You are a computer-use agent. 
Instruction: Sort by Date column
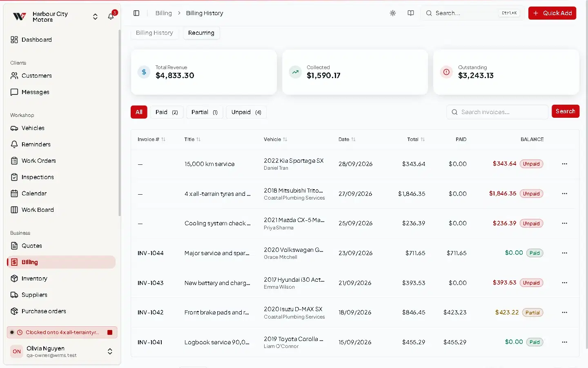tap(347, 139)
